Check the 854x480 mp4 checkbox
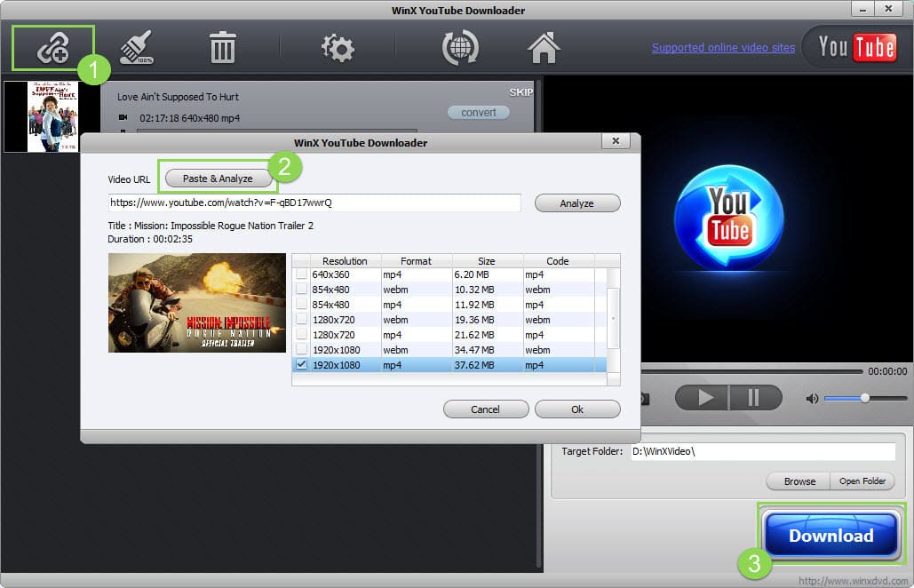914x588 pixels. 301,304
